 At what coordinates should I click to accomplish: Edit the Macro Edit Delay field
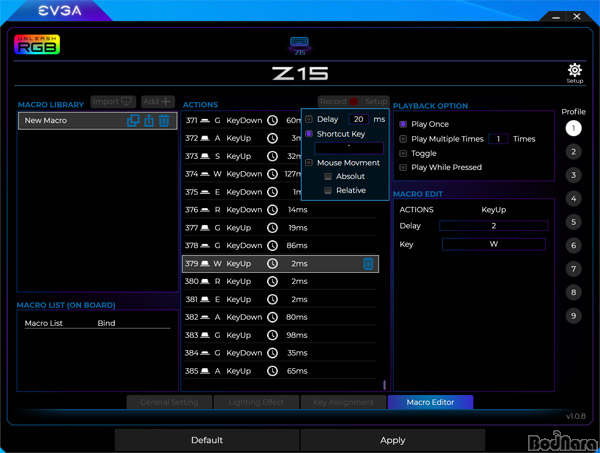click(x=494, y=226)
